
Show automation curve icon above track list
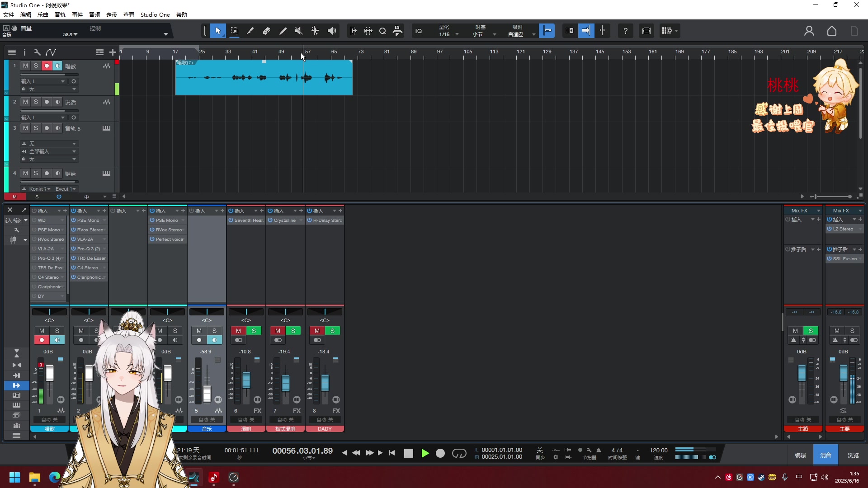coord(51,52)
